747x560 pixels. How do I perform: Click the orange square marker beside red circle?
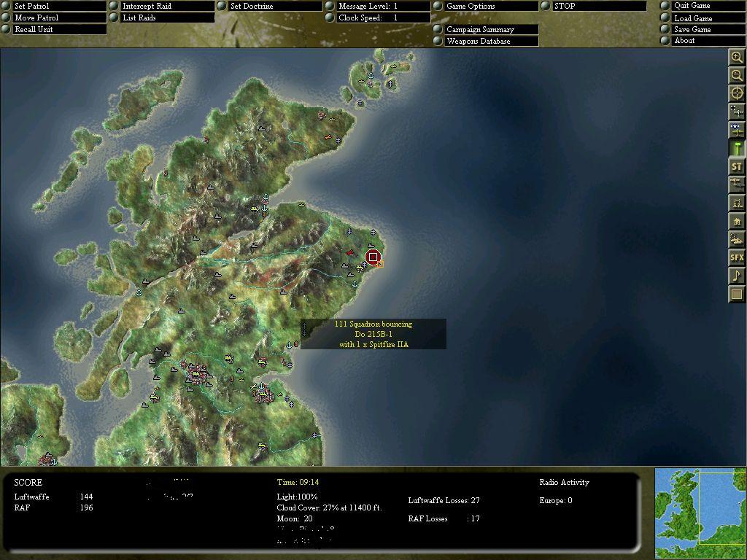pos(380,264)
